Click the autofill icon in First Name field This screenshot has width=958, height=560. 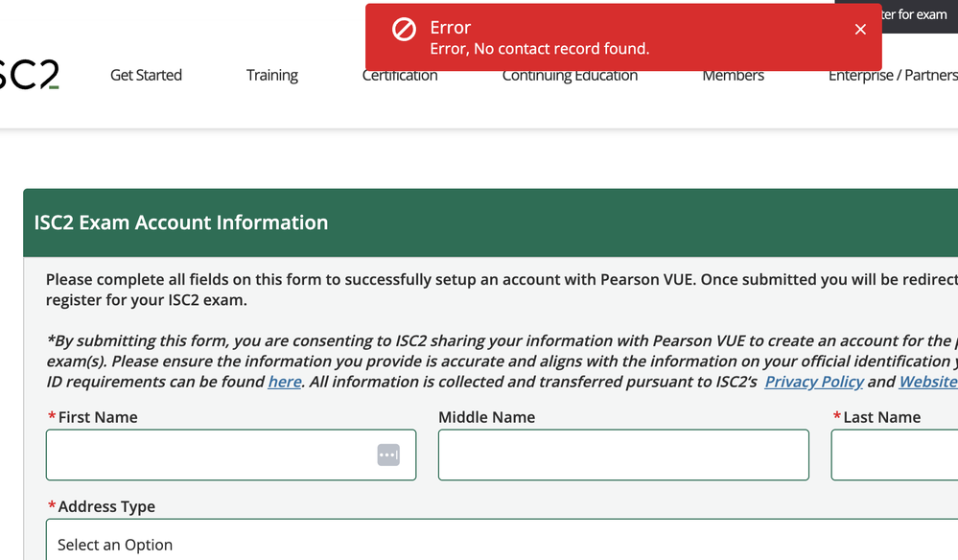click(388, 455)
